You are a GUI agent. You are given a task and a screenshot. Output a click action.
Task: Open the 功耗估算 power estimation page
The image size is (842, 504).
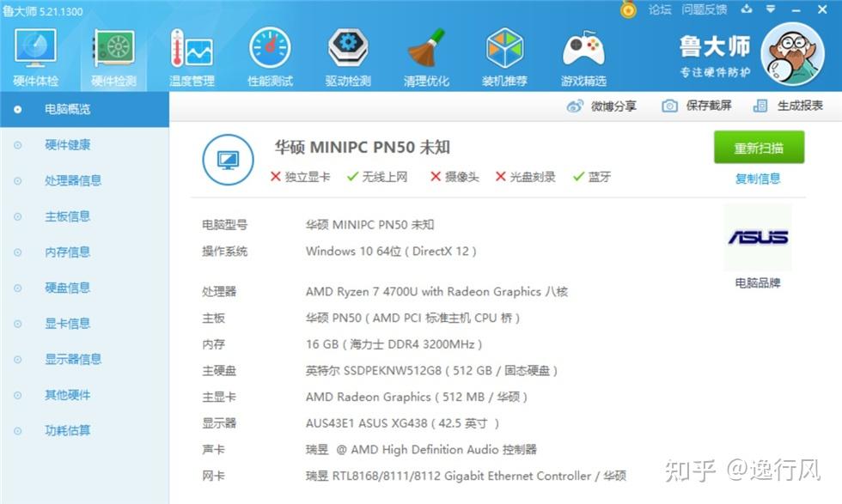point(67,430)
